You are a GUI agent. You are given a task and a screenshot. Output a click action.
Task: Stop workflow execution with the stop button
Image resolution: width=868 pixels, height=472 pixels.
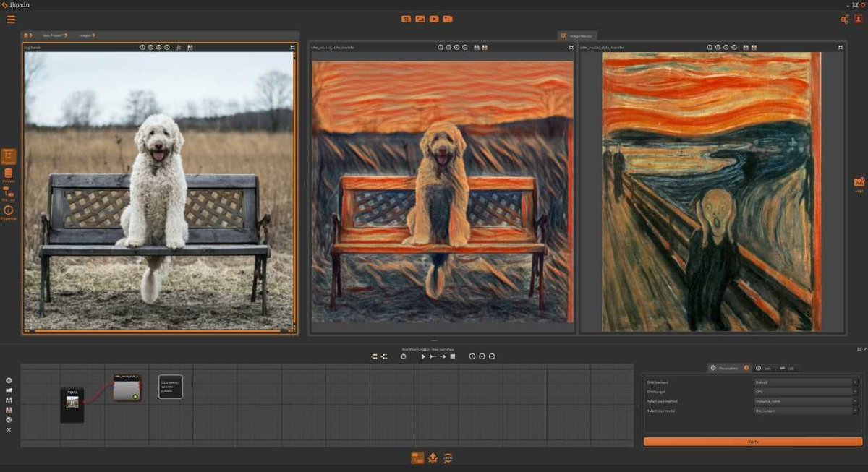451,356
